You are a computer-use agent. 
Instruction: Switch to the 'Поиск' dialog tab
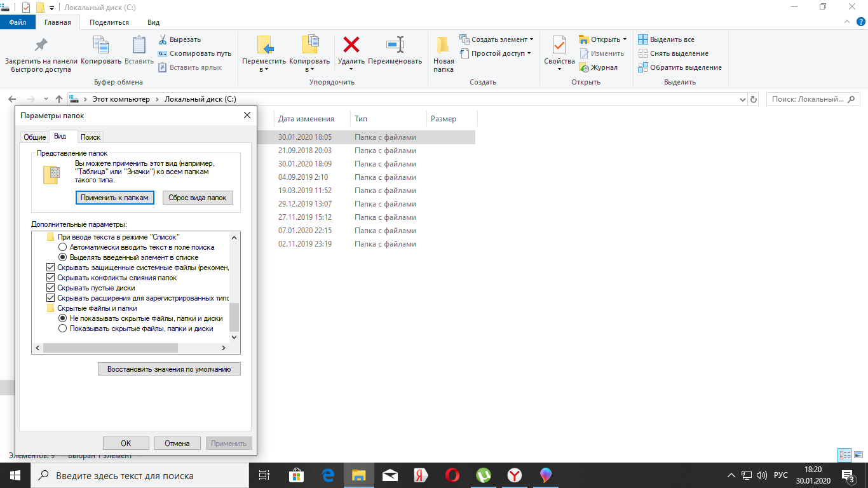point(90,137)
